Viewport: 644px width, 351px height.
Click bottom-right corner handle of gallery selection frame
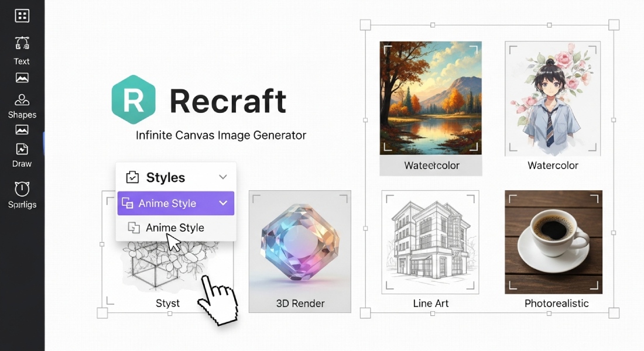click(x=614, y=313)
